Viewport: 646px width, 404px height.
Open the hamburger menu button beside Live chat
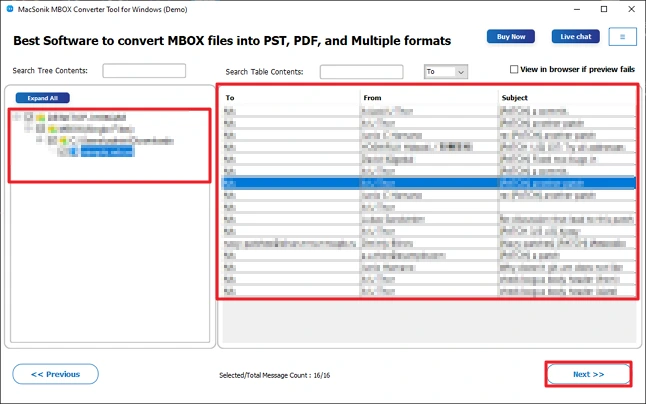[622, 37]
